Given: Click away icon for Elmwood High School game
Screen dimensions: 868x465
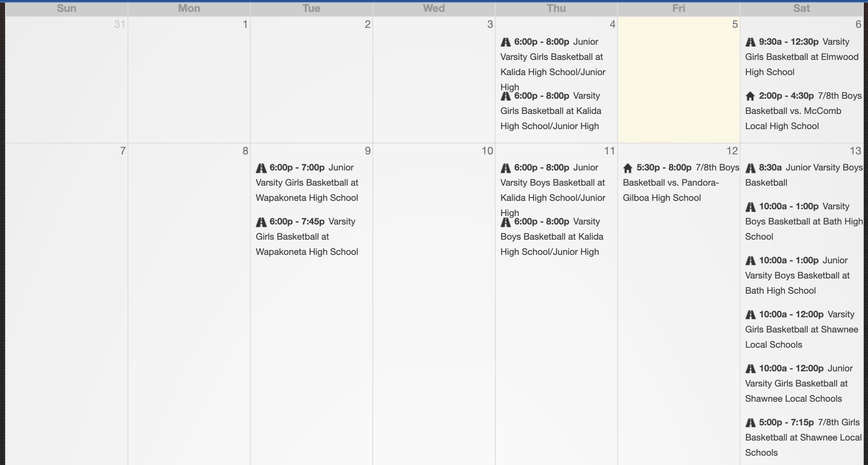Looking at the screenshot, I should (x=750, y=42).
